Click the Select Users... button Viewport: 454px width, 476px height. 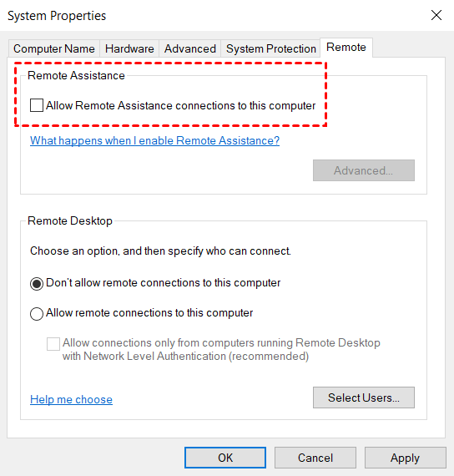tap(364, 398)
